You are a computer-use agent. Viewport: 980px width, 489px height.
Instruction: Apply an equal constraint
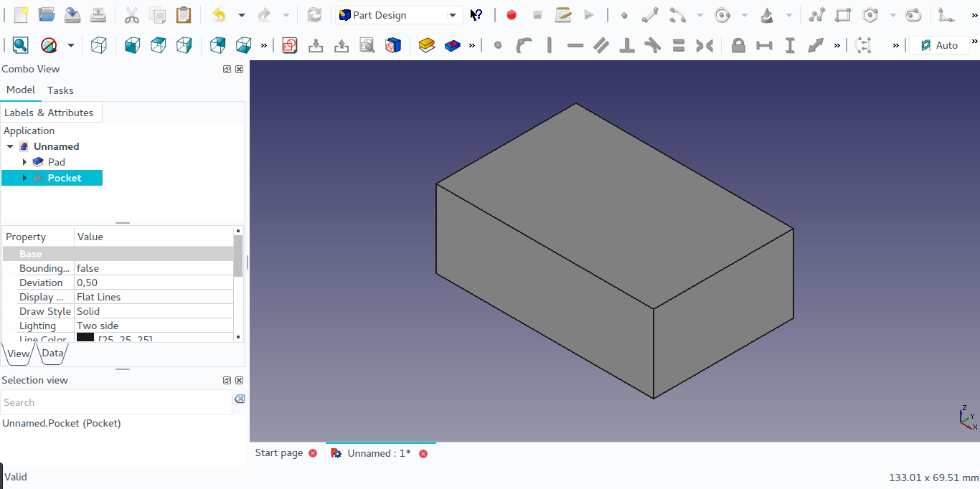pyautogui.click(x=679, y=45)
